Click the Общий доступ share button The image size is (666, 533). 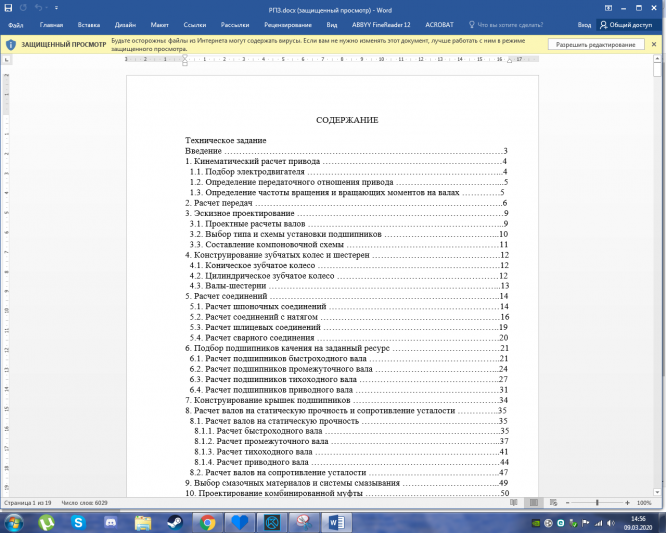632,25
